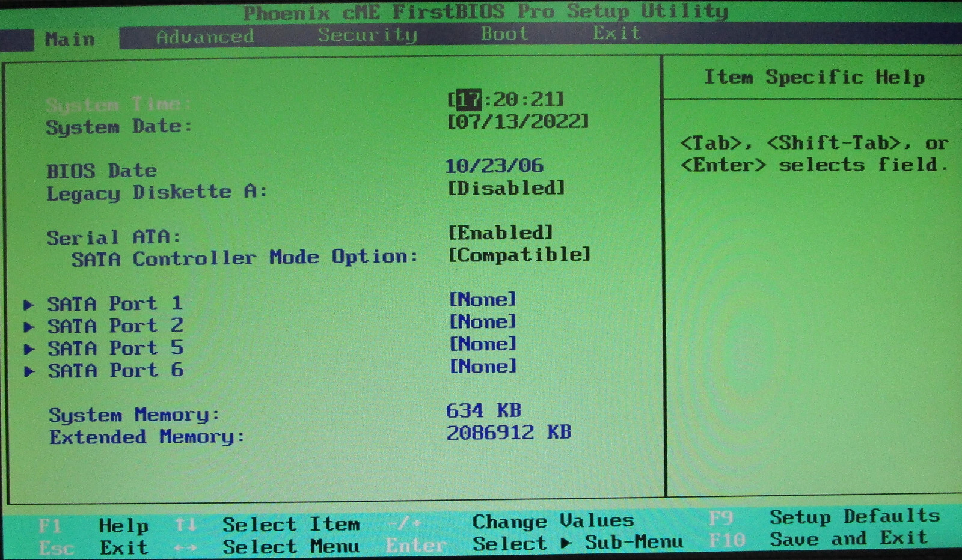Click the System Memory label
This screenshot has height=560, width=962.
tap(134, 415)
